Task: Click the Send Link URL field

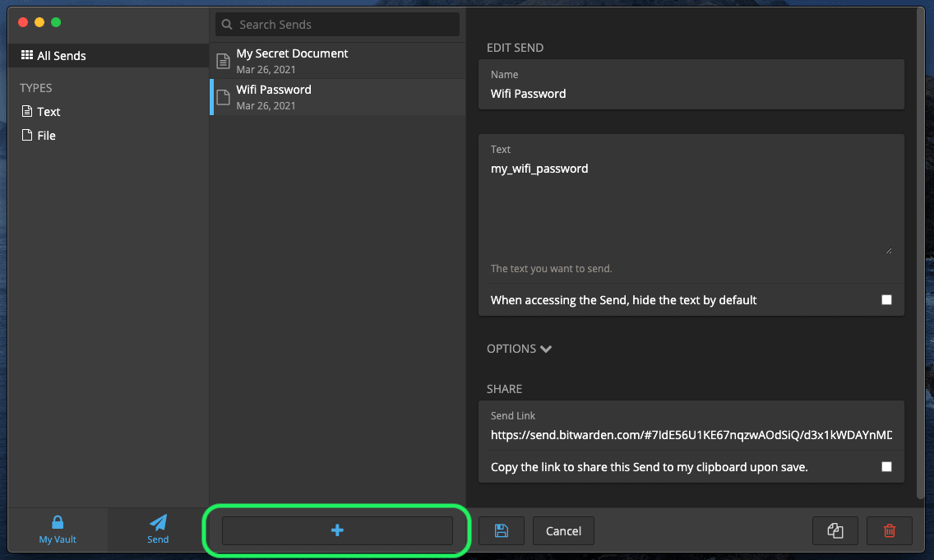Action: coord(691,434)
